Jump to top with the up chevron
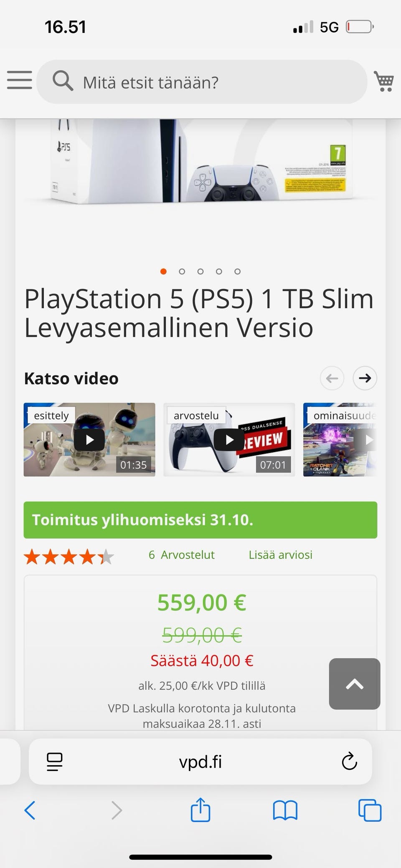Screen dimensions: 401x868 coord(355,684)
